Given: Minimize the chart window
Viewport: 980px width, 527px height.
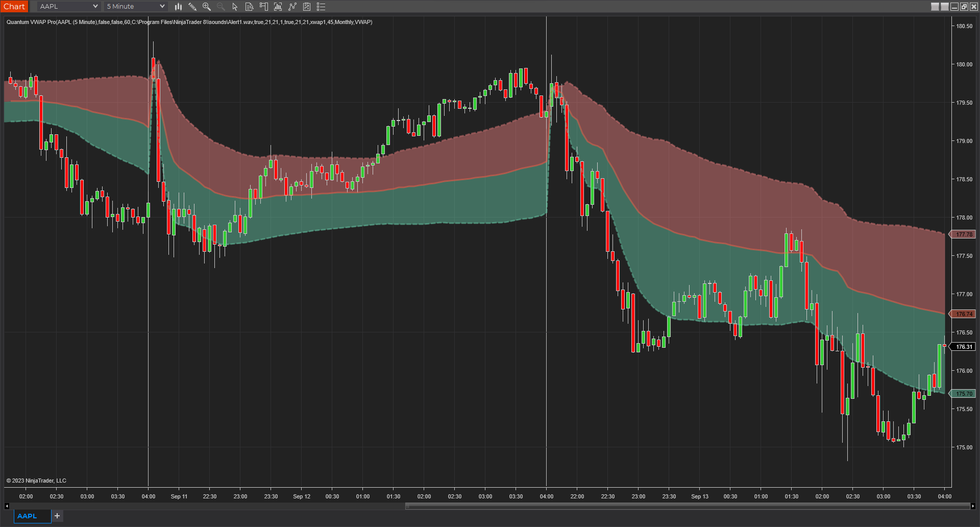Looking at the screenshot, I should pos(954,7).
